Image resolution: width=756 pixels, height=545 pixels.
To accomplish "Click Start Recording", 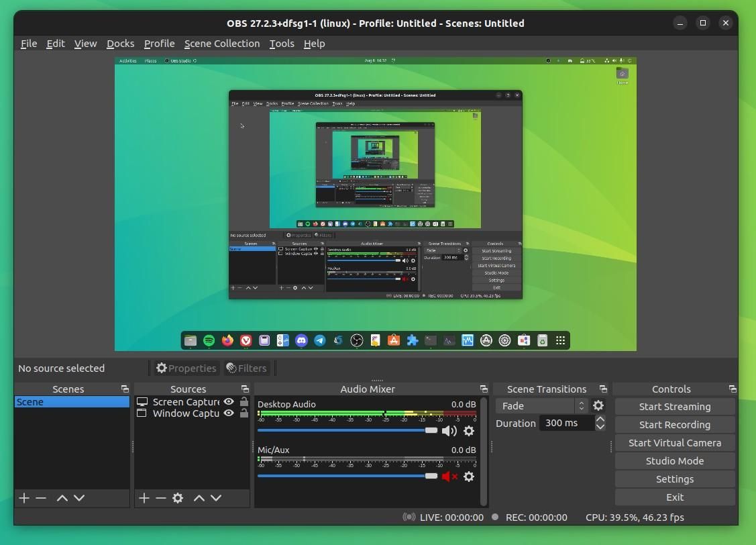I will [675, 424].
